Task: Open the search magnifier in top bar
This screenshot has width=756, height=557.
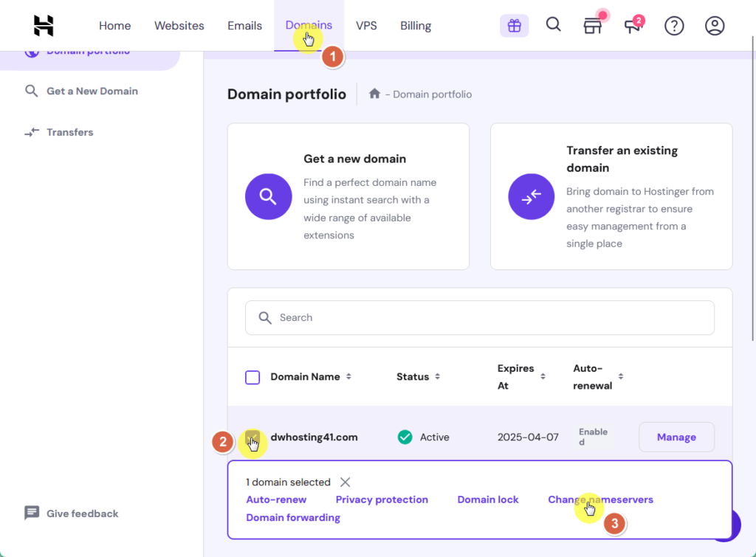Action: (x=554, y=24)
